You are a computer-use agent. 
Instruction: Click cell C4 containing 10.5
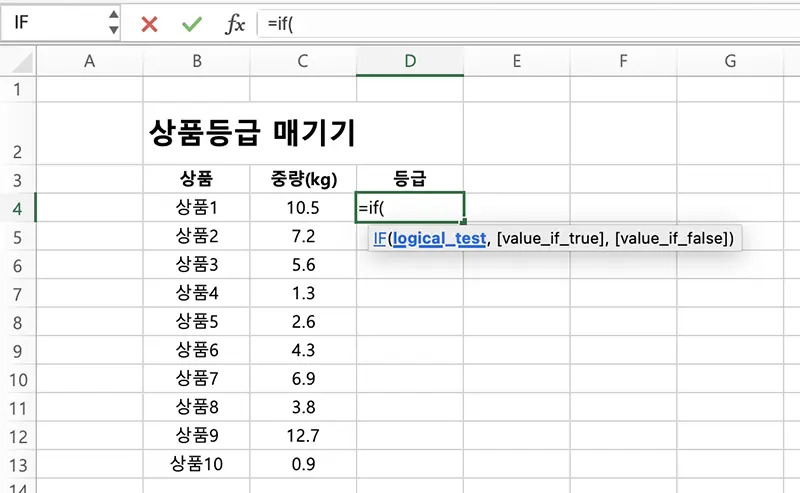click(303, 208)
